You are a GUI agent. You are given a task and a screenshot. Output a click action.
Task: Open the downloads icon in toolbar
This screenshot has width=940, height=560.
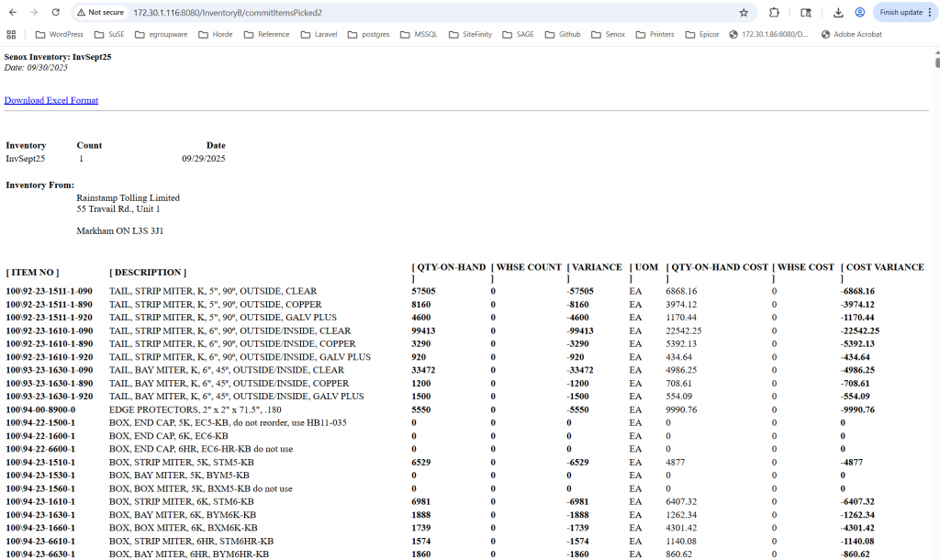pyautogui.click(x=838, y=13)
